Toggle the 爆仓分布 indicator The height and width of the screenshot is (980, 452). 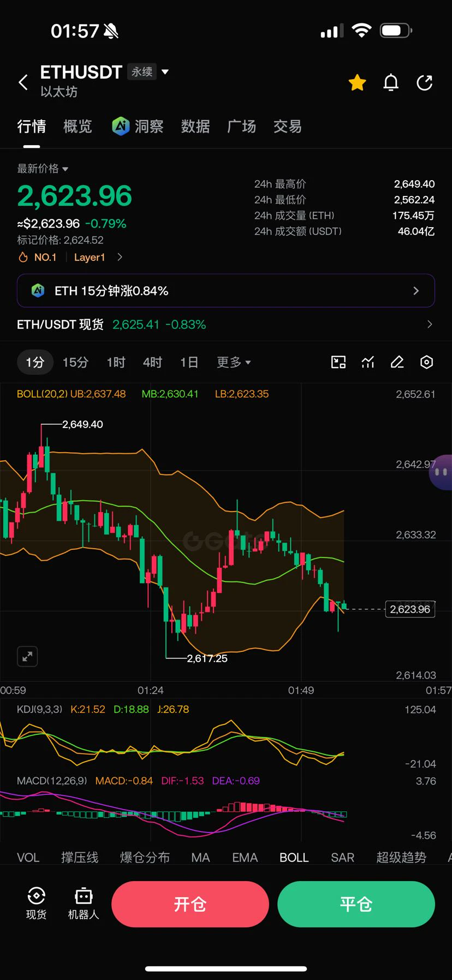coord(145,857)
